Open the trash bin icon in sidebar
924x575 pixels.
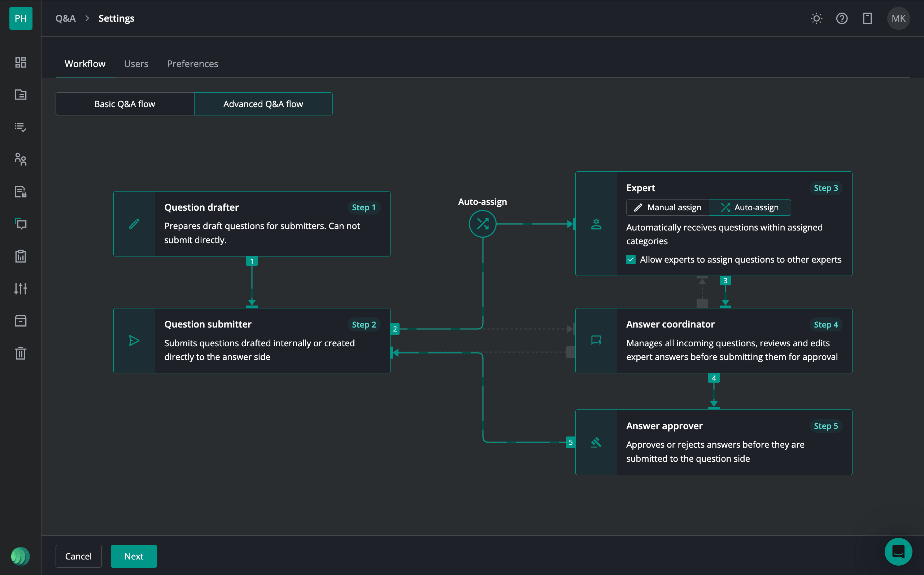click(21, 353)
